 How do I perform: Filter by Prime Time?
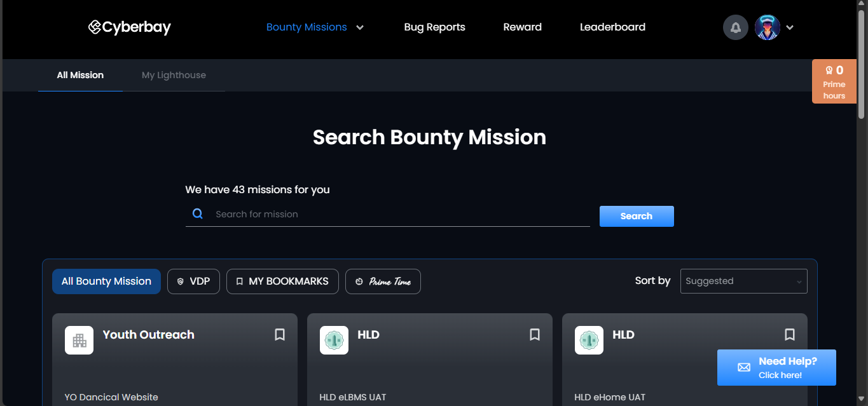(x=383, y=281)
